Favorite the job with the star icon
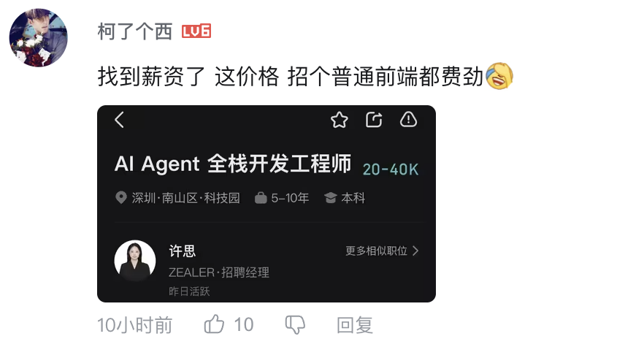The width and height of the screenshot is (644, 358). (340, 120)
